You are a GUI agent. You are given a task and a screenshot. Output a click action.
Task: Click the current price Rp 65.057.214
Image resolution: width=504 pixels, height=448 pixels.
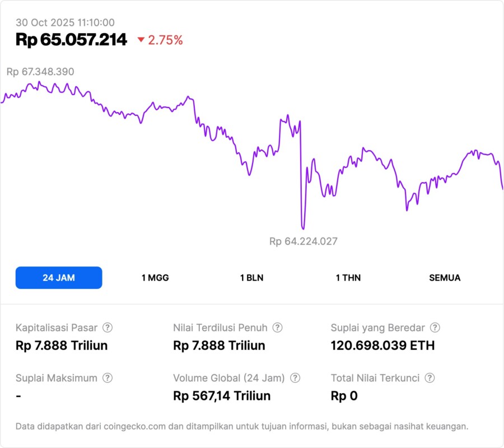coord(71,40)
